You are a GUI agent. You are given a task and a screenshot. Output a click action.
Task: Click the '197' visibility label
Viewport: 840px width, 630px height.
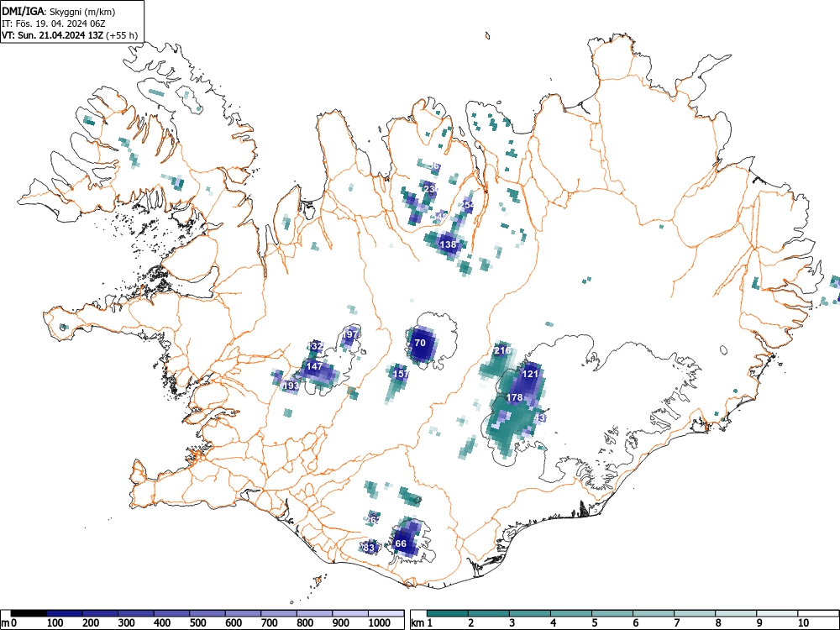(x=350, y=334)
